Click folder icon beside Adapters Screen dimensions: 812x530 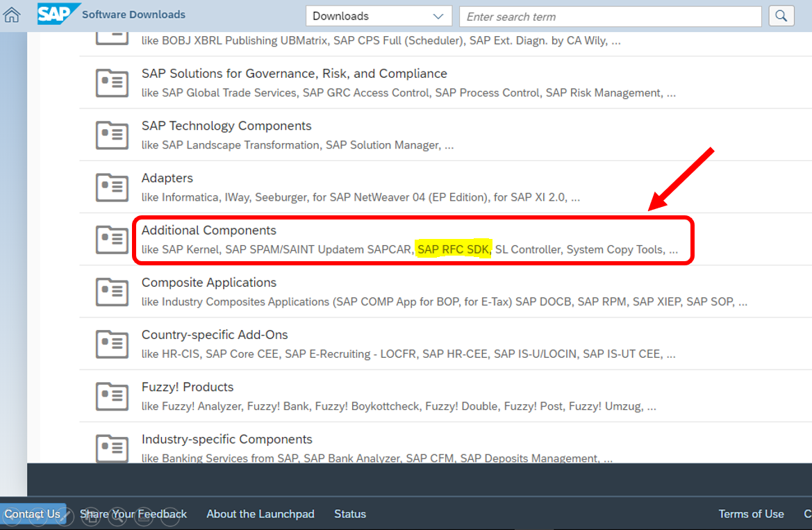112,187
